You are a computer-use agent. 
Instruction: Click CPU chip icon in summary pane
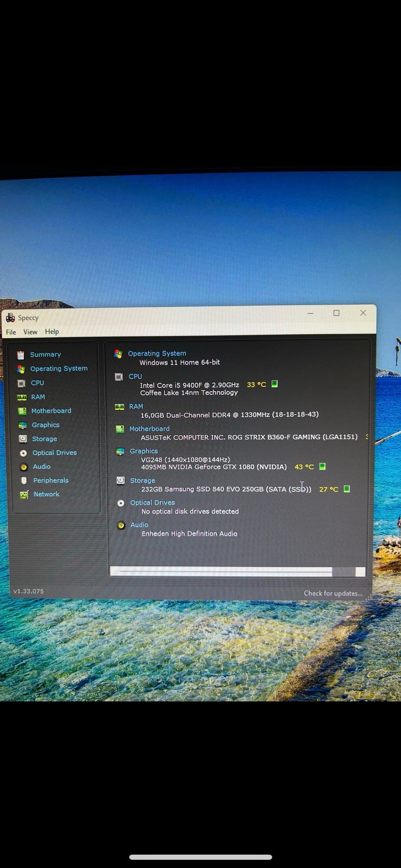(119, 377)
